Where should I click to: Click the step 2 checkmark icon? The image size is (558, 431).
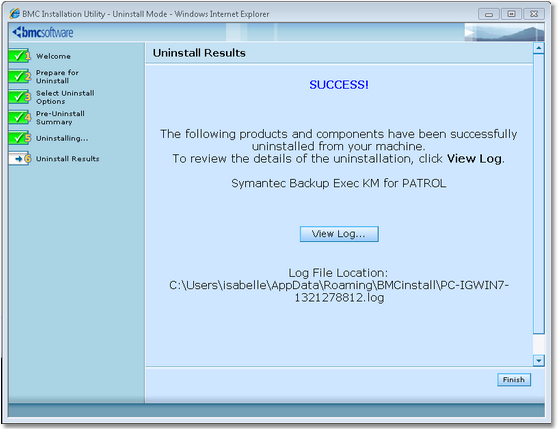click(20, 76)
